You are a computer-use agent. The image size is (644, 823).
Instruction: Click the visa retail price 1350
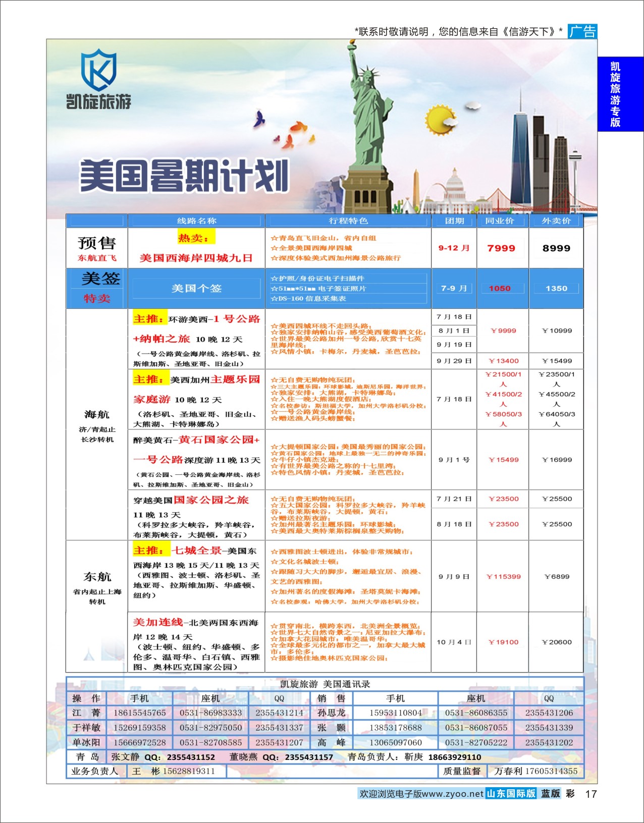[556, 288]
